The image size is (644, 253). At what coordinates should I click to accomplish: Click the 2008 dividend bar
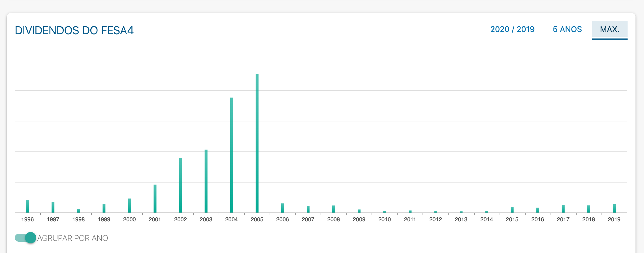click(334, 209)
